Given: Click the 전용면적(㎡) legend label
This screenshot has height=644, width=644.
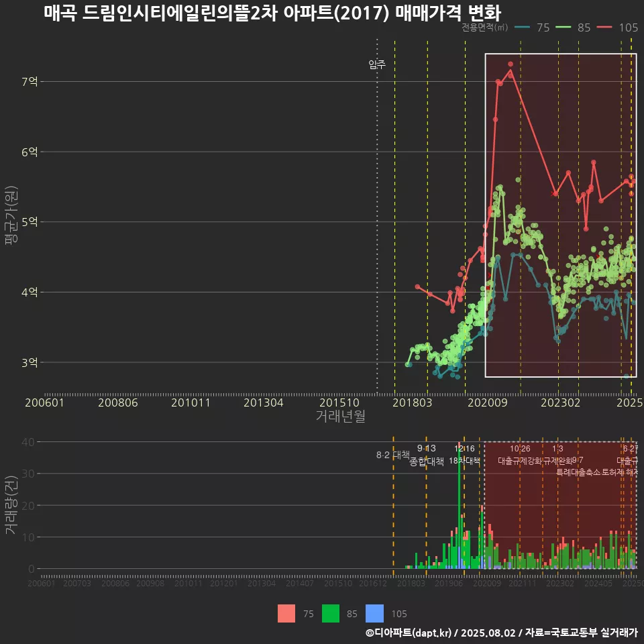Looking at the screenshot, I should 484,27.
